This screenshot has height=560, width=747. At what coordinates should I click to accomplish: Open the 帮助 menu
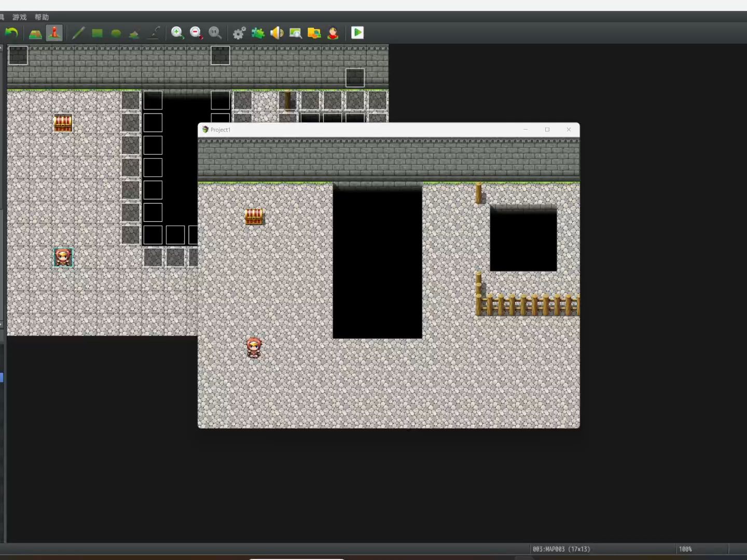click(41, 17)
